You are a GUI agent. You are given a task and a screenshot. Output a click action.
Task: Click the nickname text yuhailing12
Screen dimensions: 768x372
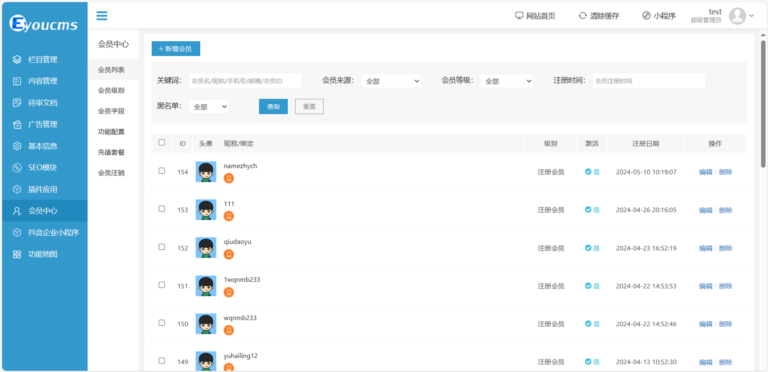[x=240, y=356]
